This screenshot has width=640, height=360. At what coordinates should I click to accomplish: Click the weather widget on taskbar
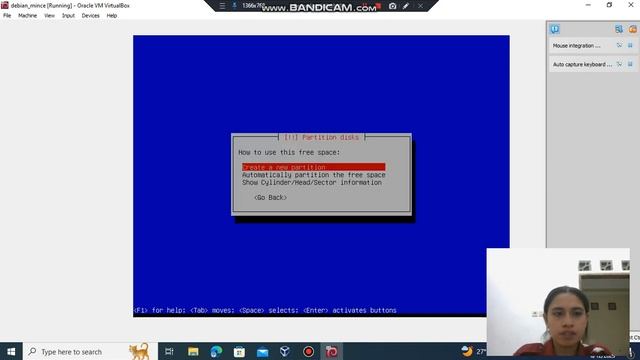(473, 351)
